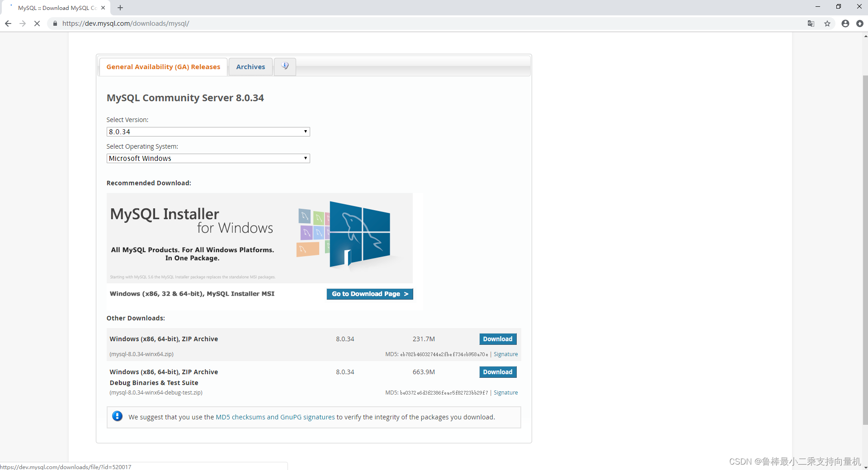The width and height of the screenshot is (868, 470).
Task: Switch to Archives tab
Action: coord(250,67)
